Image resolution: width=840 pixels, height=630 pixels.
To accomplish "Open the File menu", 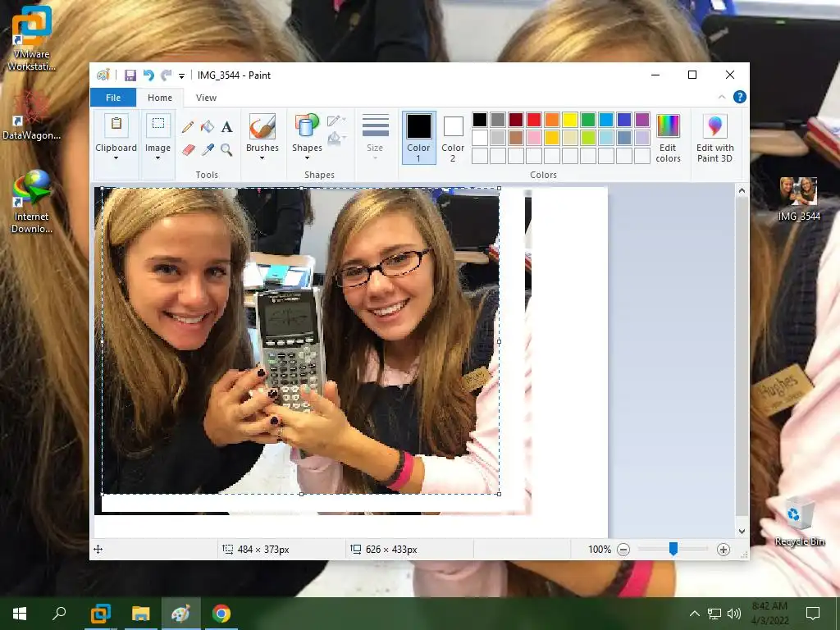I will [x=113, y=98].
